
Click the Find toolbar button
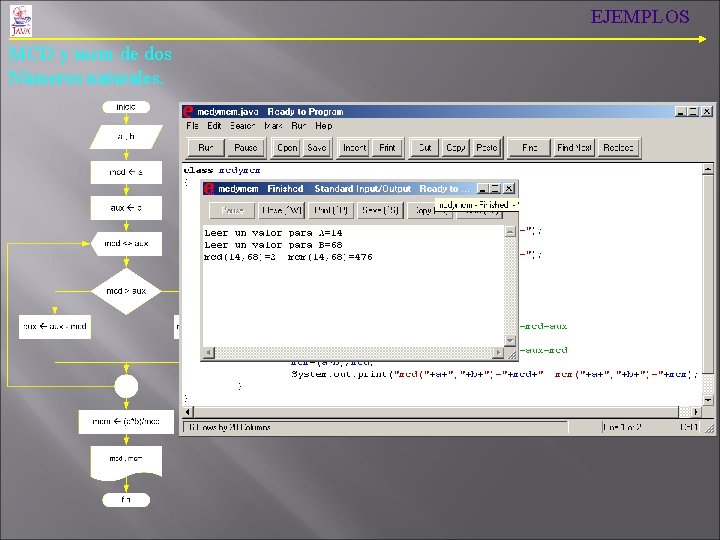(x=529, y=148)
